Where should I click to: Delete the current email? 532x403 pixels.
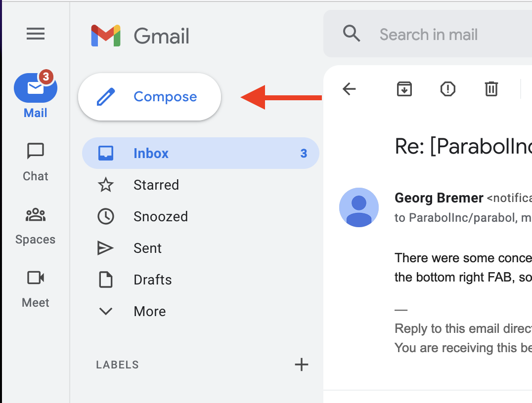point(491,89)
